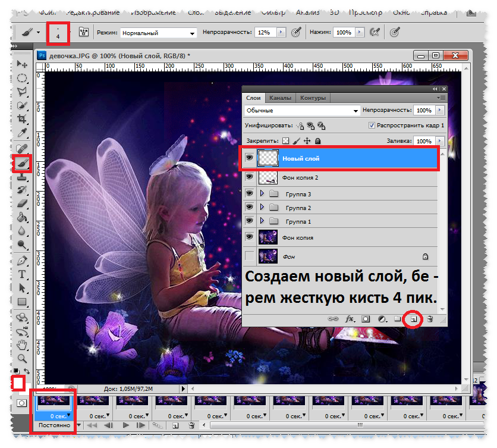Open the Анализ menu
This screenshot has height=448, width=497.
307,12
